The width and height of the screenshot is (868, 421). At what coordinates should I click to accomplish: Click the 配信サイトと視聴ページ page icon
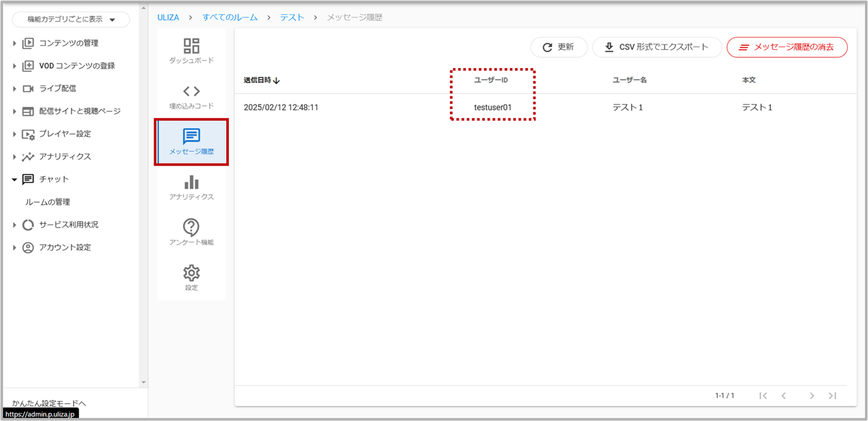tap(28, 111)
